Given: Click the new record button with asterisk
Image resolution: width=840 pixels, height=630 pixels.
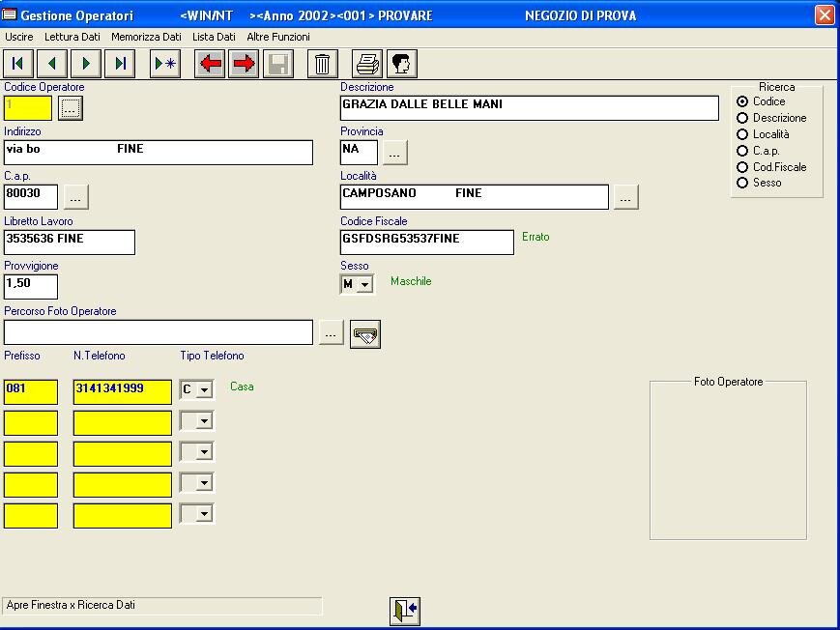Looking at the screenshot, I should pyautogui.click(x=165, y=64).
